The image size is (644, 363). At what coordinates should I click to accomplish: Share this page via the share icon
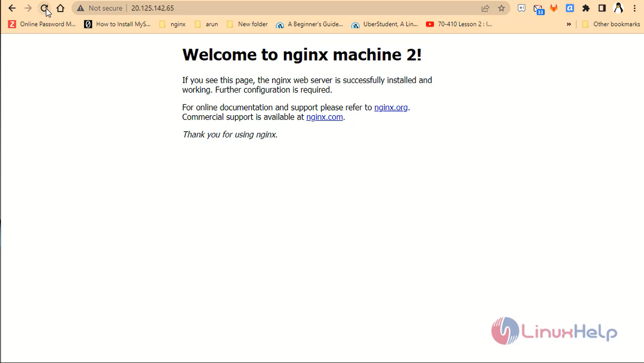point(485,8)
